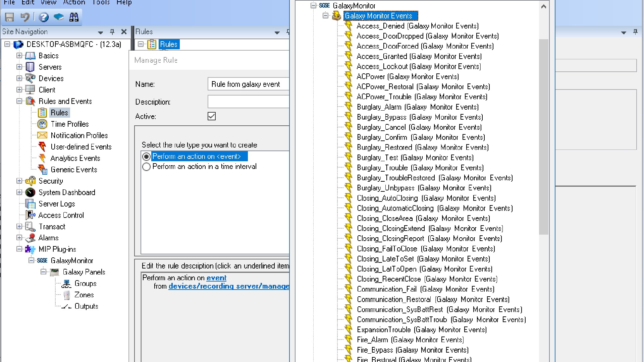Open the Site Navigation pane dropdown arrow
Viewport: 644px width, 362px height.
[100, 32]
